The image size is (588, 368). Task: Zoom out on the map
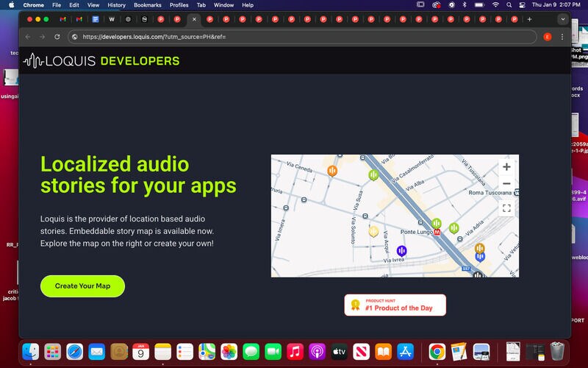pyautogui.click(x=506, y=183)
